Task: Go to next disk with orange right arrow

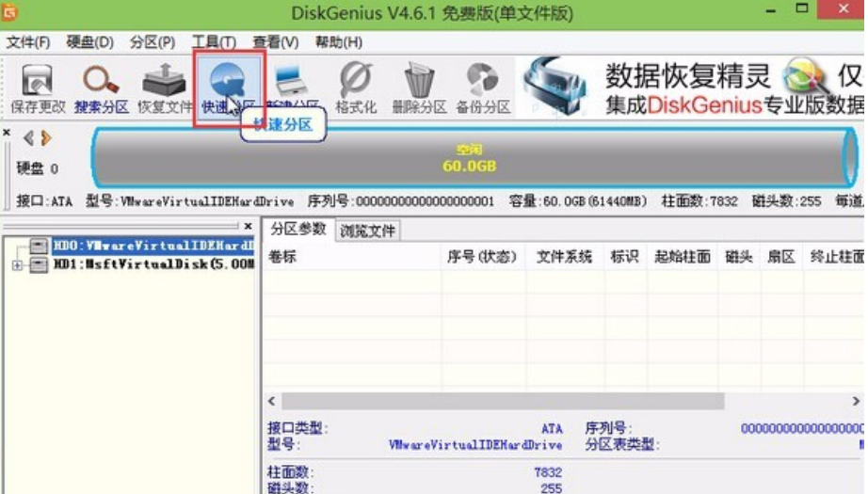Action: [x=46, y=137]
